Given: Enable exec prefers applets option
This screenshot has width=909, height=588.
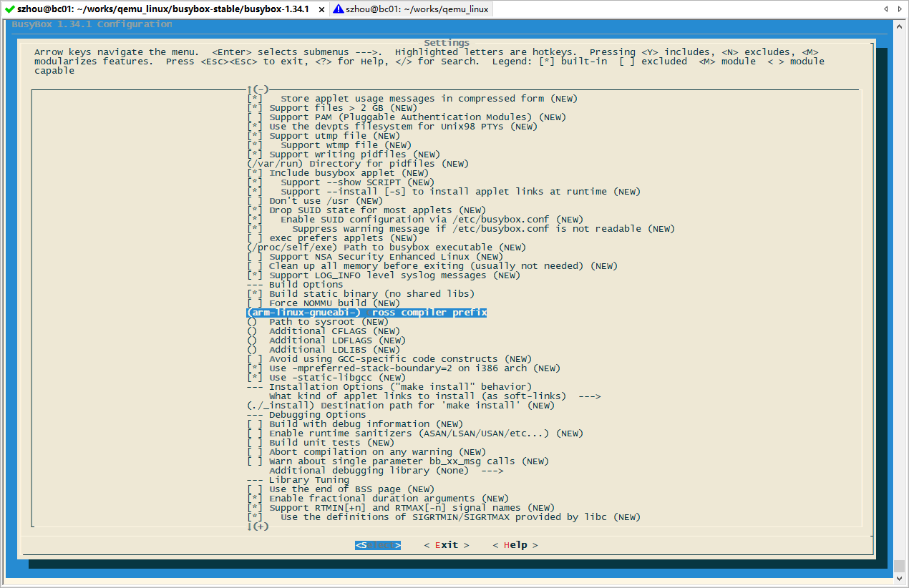Looking at the screenshot, I should click(331, 238).
